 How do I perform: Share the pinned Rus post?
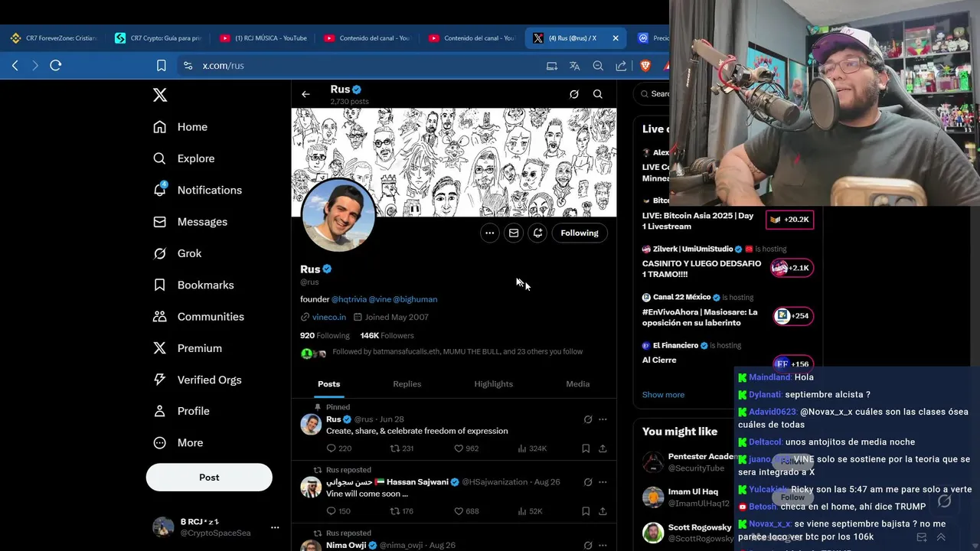click(x=603, y=448)
